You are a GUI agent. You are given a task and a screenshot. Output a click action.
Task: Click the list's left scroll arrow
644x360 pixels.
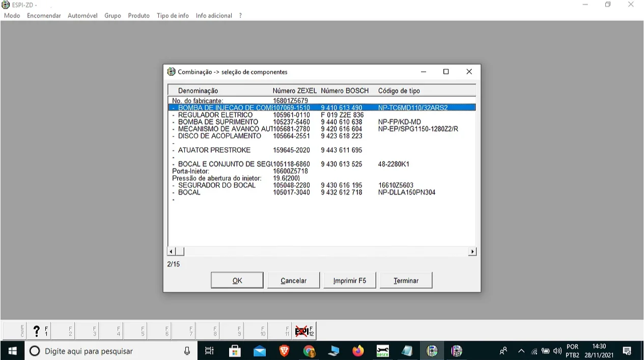point(172,252)
